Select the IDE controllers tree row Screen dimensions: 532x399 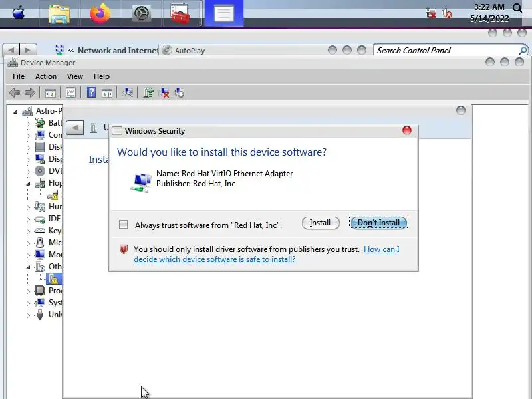[x=47, y=219]
